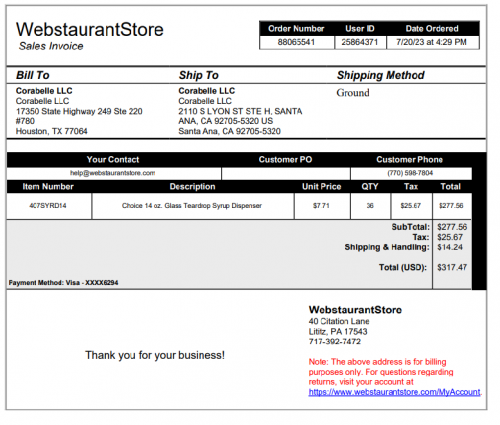Click the 'Description' column header
The image size is (500, 425).
coord(192,187)
